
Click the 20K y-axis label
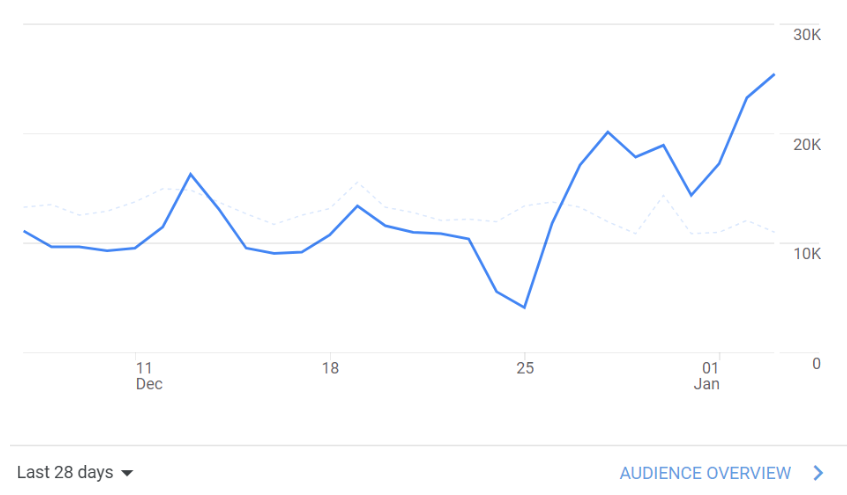click(x=806, y=145)
